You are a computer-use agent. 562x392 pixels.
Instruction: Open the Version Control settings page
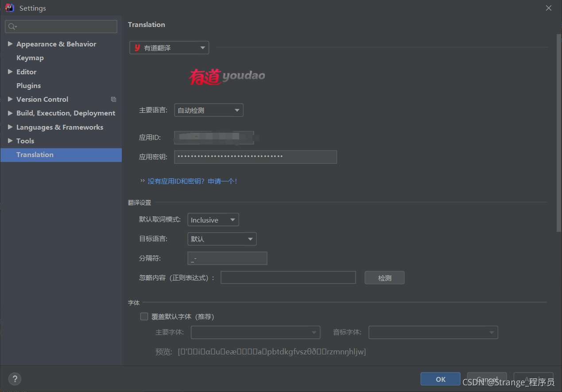(43, 100)
